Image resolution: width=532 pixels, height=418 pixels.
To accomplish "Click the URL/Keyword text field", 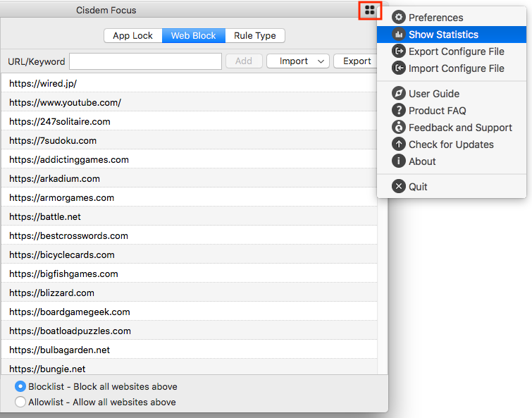I will (145, 61).
